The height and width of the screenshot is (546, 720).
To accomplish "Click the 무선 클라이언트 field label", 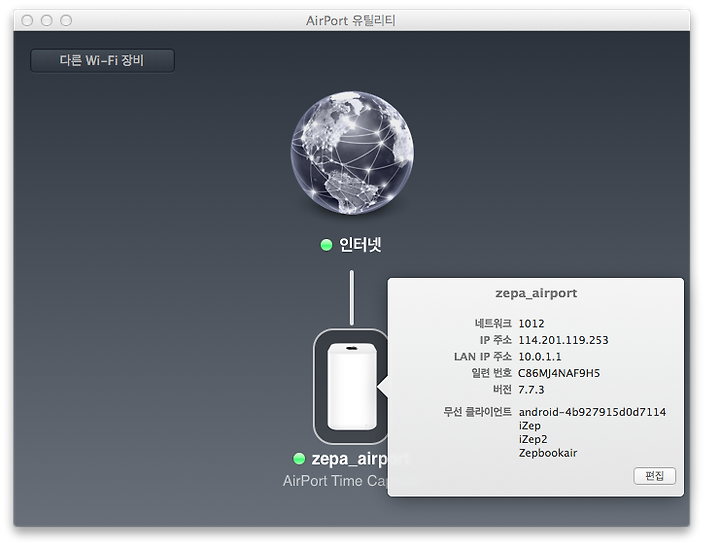I will click(x=477, y=412).
